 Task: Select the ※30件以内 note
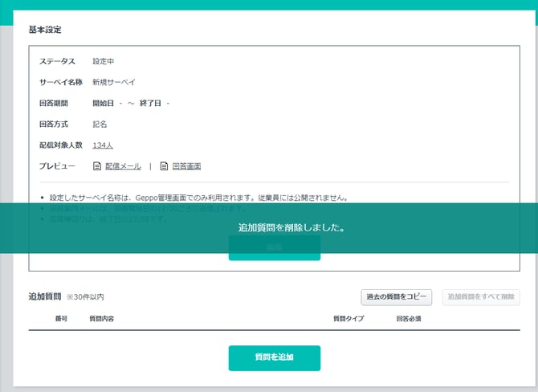pyautogui.click(x=85, y=297)
